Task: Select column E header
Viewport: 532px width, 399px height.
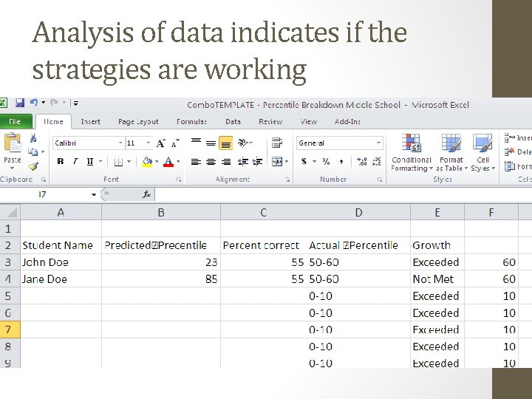Action: tap(437, 212)
